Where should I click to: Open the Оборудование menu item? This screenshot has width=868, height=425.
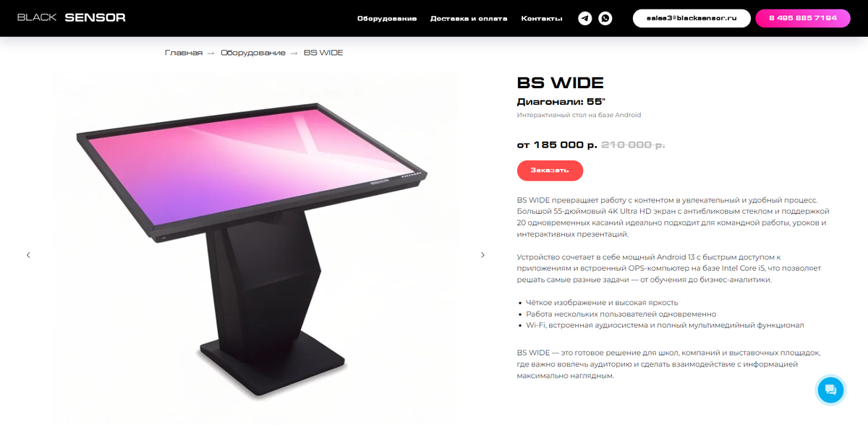pyautogui.click(x=387, y=18)
